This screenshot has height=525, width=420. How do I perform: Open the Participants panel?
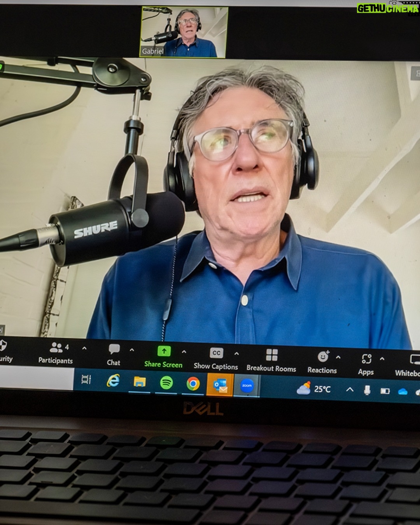(56, 353)
